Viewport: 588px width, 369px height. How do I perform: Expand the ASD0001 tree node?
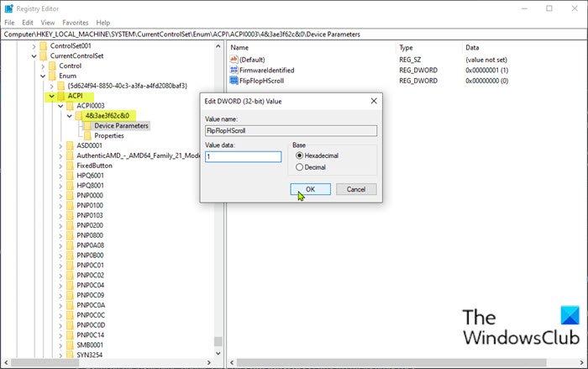(60, 146)
